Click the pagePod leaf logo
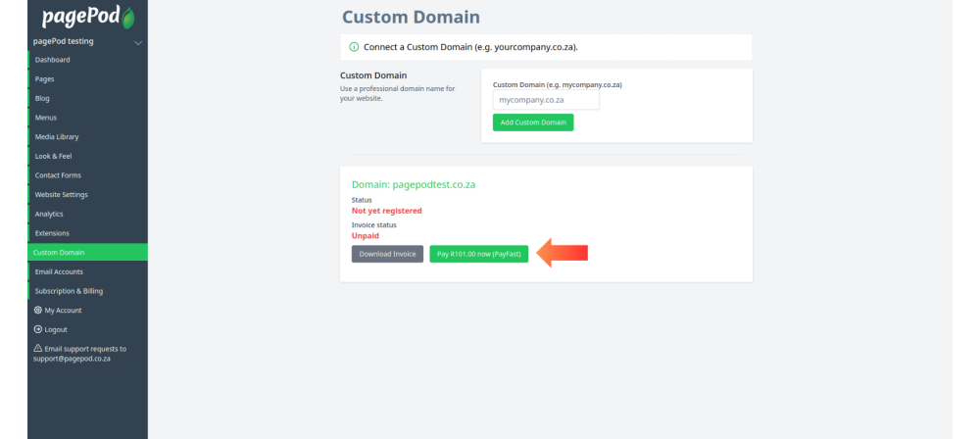Image resolution: width=980 pixels, height=439 pixels. (x=127, y=18)
